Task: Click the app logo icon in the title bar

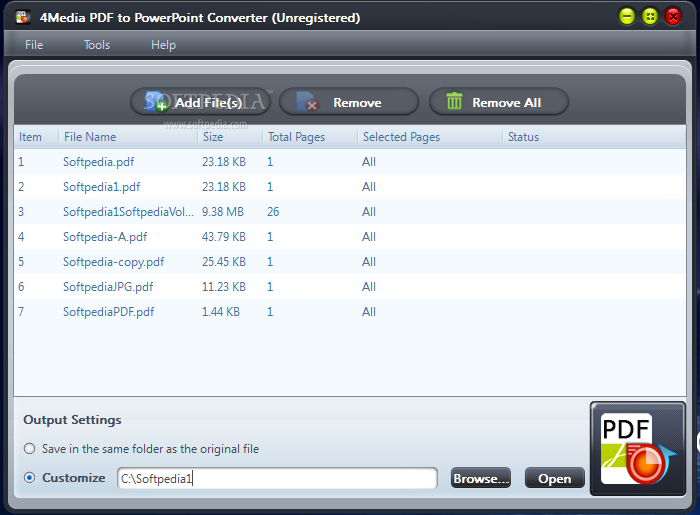Action: point(23,17)
